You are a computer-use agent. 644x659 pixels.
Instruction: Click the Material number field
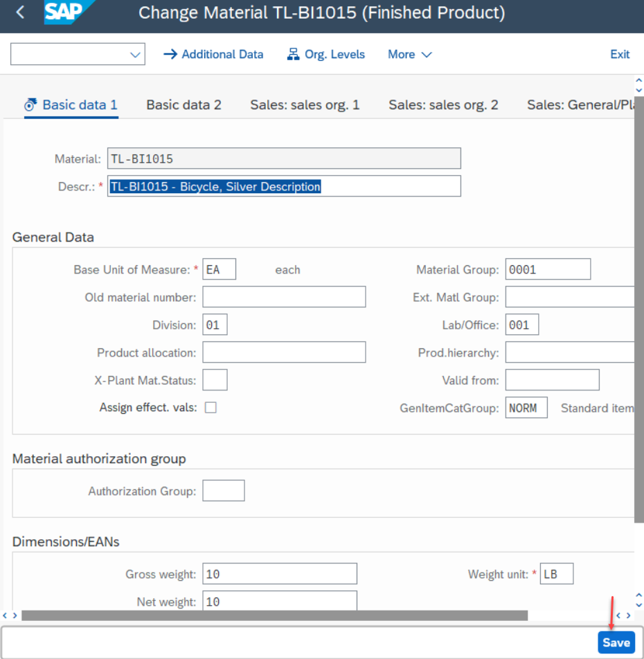tap(284, 159)
